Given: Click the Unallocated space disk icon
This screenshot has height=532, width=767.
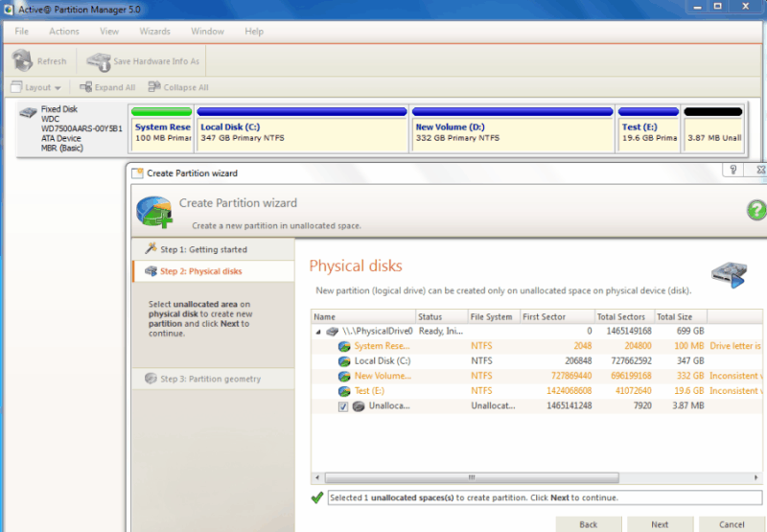Looking at the screenshot, I should pos(359,406).
